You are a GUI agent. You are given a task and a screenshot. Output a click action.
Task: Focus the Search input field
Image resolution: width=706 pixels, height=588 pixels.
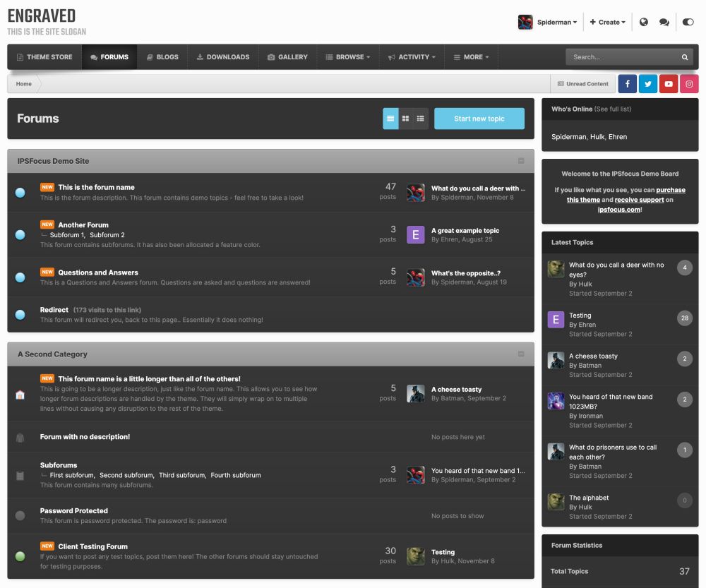(x=624, y=57)
